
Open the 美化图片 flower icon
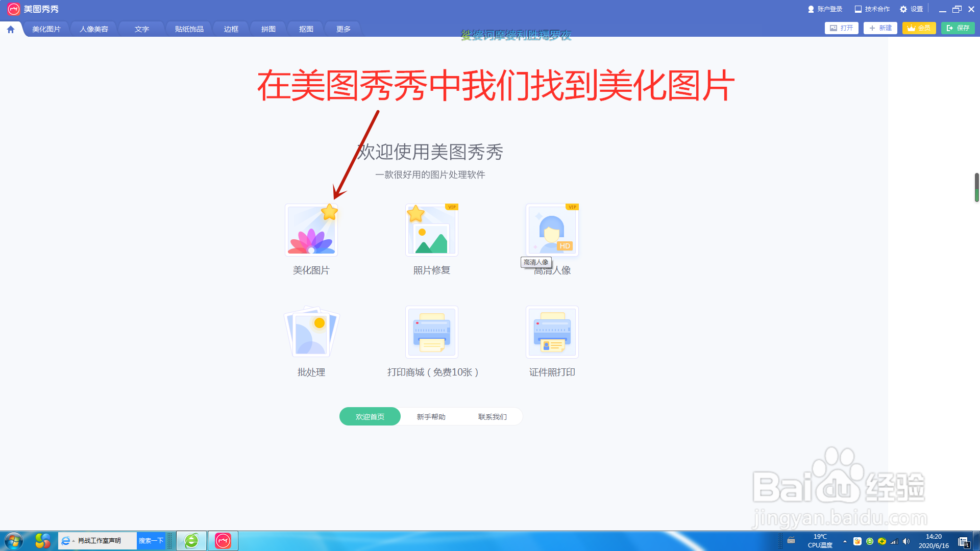click(311, 231)
